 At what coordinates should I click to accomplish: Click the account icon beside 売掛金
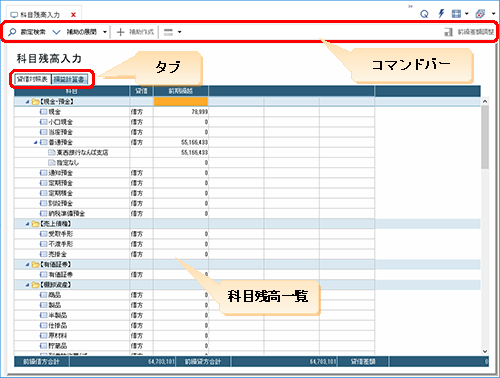(x=43, y=254)
